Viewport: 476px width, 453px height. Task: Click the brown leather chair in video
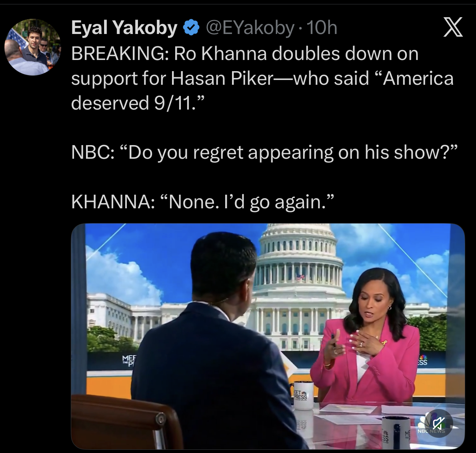point(127,422)
